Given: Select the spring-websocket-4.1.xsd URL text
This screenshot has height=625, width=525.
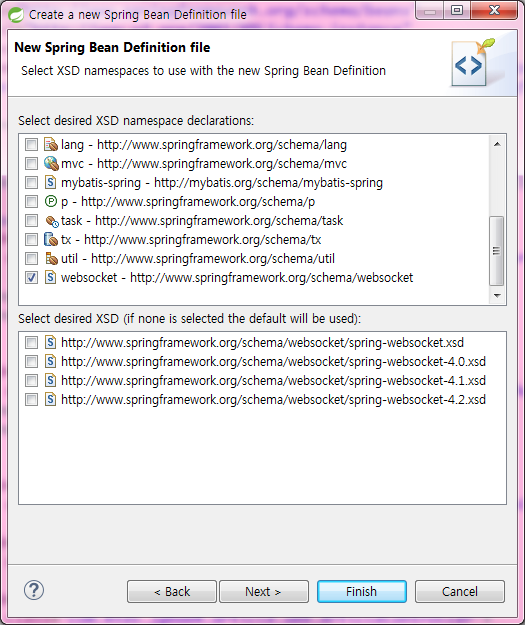Looking at the screenshot, I should click(273, 380).
